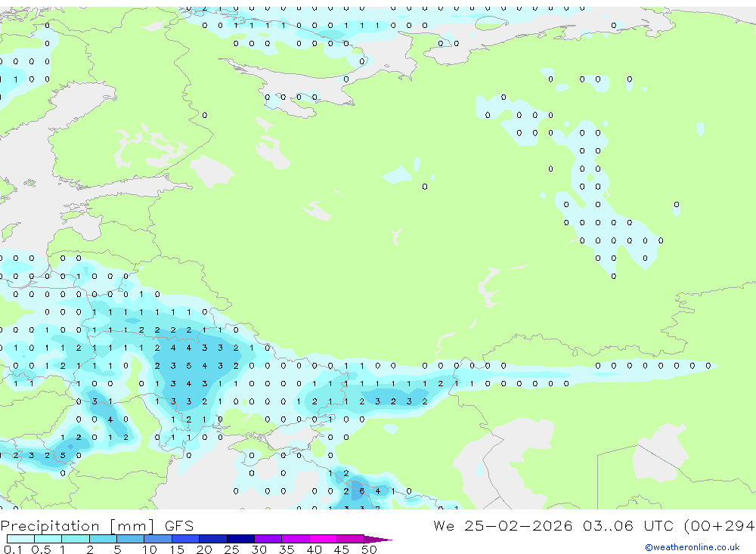Click the 25–30 mm dark navy swatch
Viewport: 756px width, 554px height.
(x=240, y=539)
